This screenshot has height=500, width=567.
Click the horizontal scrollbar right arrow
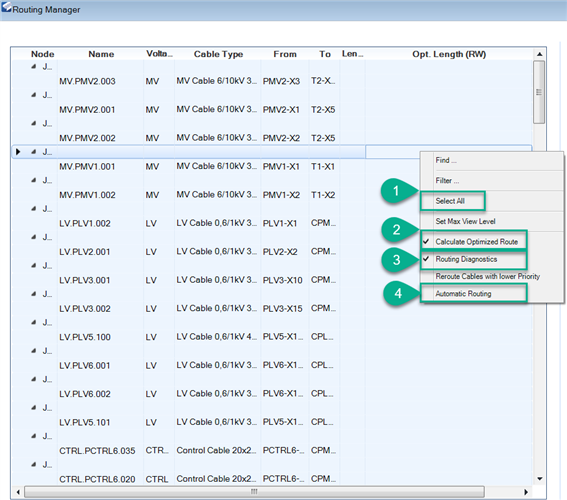(x=526, y=492)
